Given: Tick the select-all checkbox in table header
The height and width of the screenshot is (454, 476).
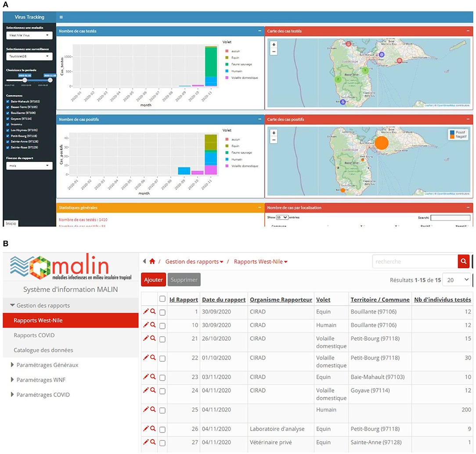Looking at the screenshot, I should coord(162,299).
